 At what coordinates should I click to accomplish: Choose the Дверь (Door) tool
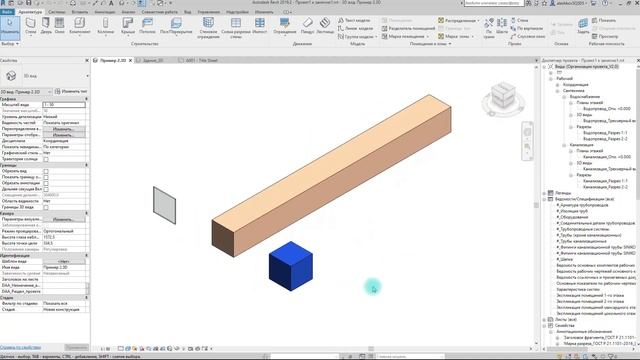click(x=46, y=25)
